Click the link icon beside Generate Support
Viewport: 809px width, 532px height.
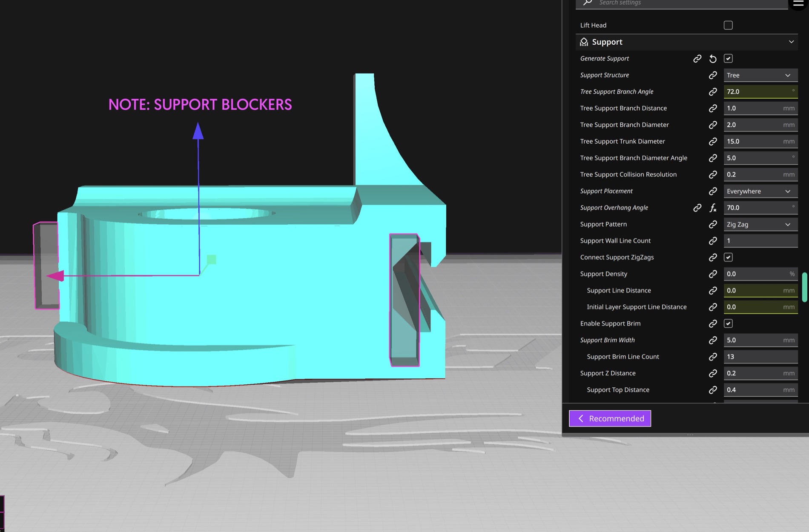(x=697, y=59)
